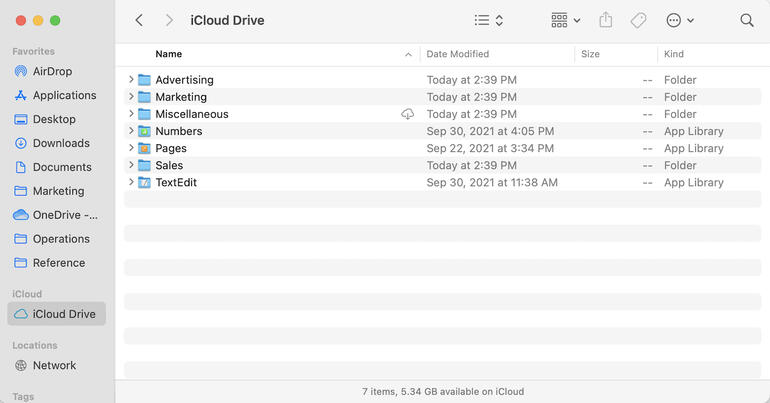Sort by the Name column header

coord(168,54)
